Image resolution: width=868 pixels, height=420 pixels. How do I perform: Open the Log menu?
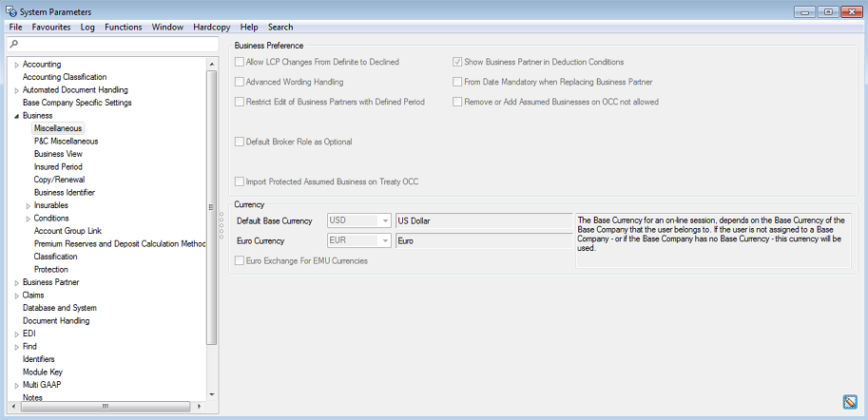coord(87,28)
